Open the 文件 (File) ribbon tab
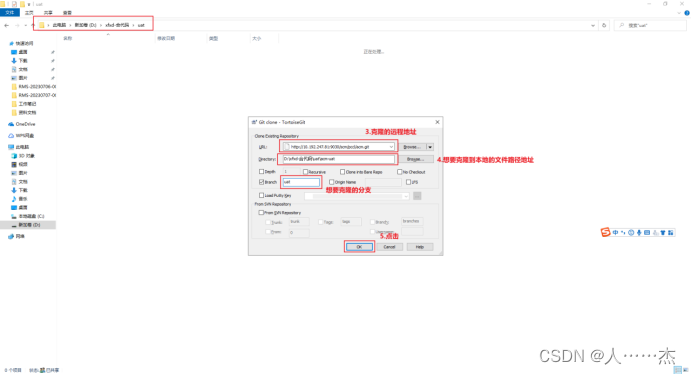Viewport: 691px width, 374px height. pyautogui.click(x=10, y=13)
